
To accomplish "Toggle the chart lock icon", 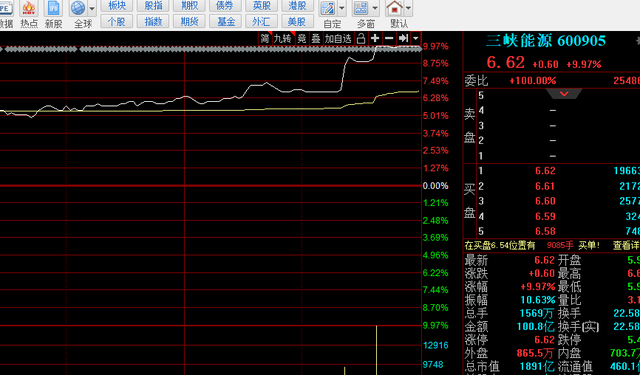I will click(360, 39).
